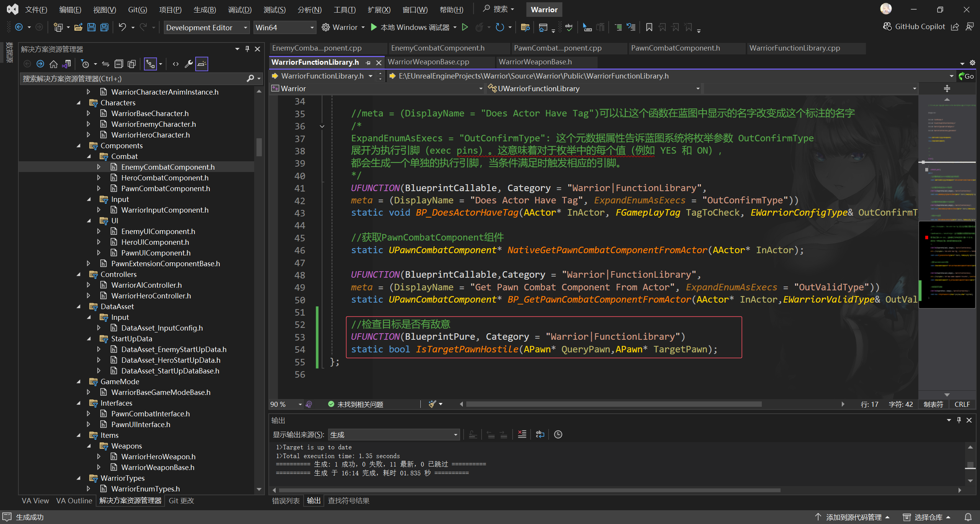Clear all output in the Output panel
This screenshot has width=980, height=524.
[522, 434]
